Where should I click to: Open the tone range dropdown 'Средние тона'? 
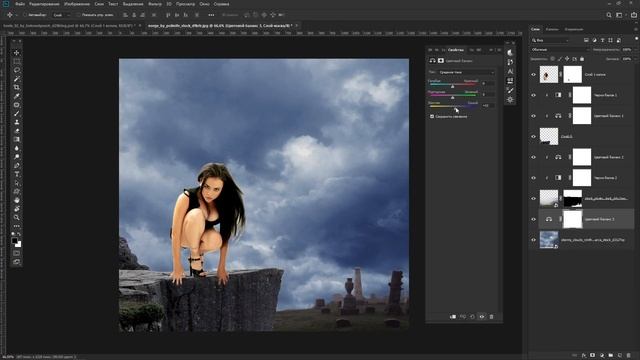(x=467, y=72)
